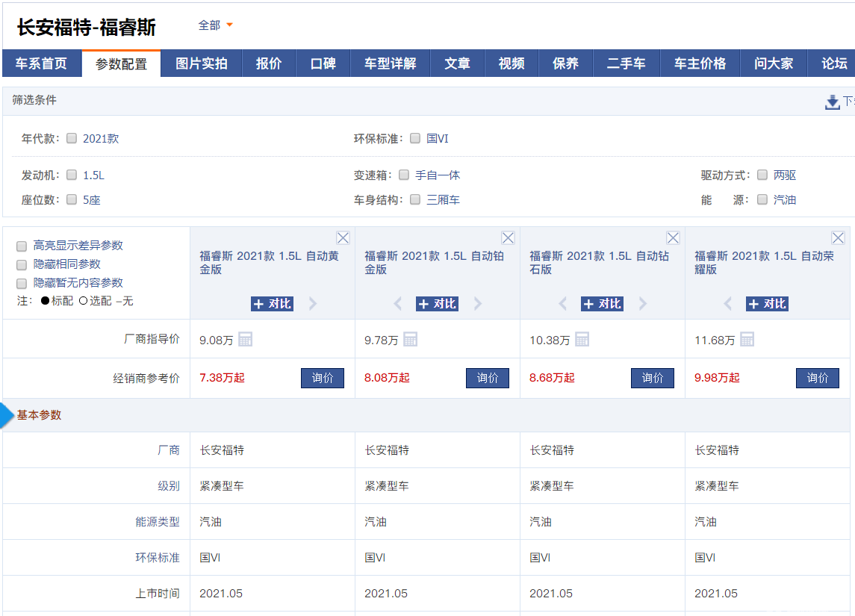Open 福睿斯 2021款 1.5L 自动钻石版 link
855x616 pixels.
tap(600, 262)
